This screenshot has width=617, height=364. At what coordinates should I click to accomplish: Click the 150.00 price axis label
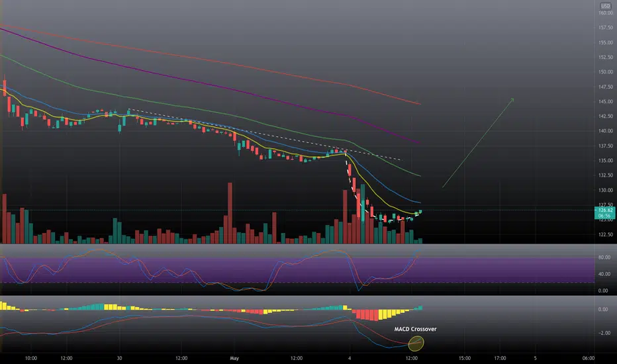point(606,72)
